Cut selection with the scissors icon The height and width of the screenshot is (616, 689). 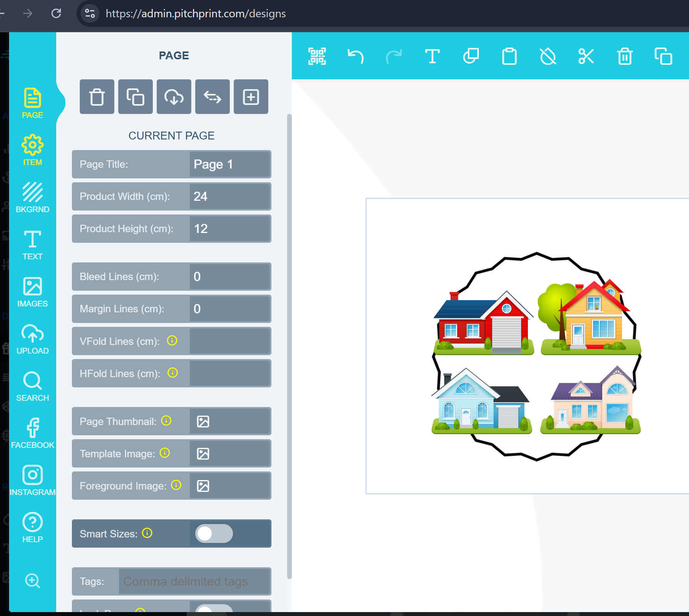[x=586, y=56]
